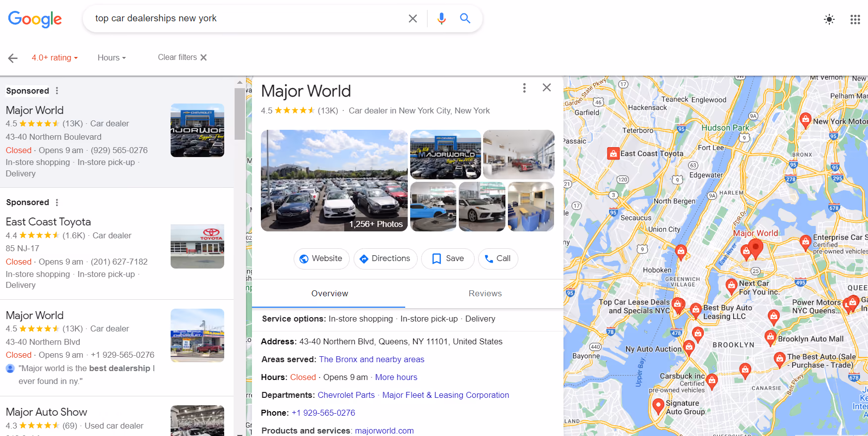The image size is (868, 436).
Task: Close the Major World details panel
Action: (x=547, y=87)
